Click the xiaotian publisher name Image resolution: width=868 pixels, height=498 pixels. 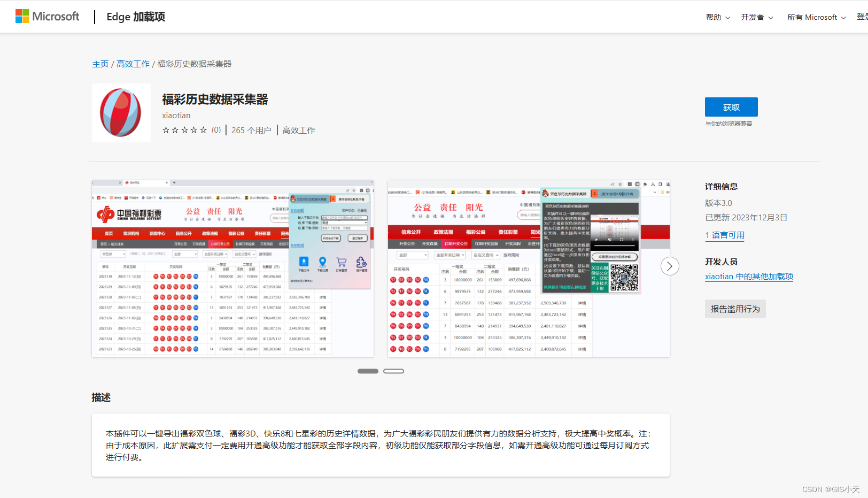point(176,116)
